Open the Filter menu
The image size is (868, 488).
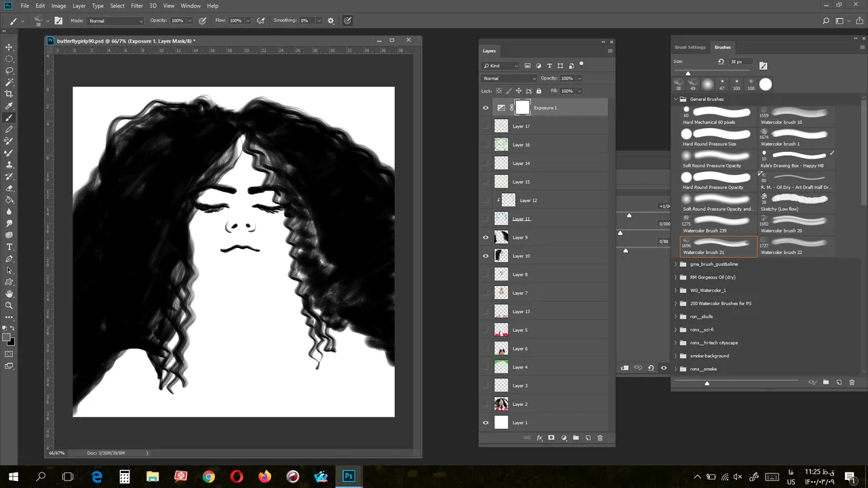(x=137, y=5)
